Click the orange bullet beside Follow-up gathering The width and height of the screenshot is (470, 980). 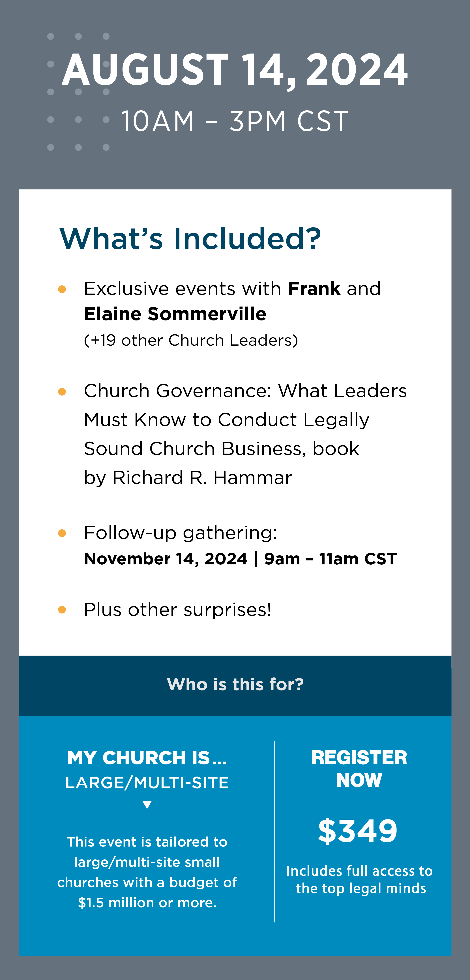[62, 533]
